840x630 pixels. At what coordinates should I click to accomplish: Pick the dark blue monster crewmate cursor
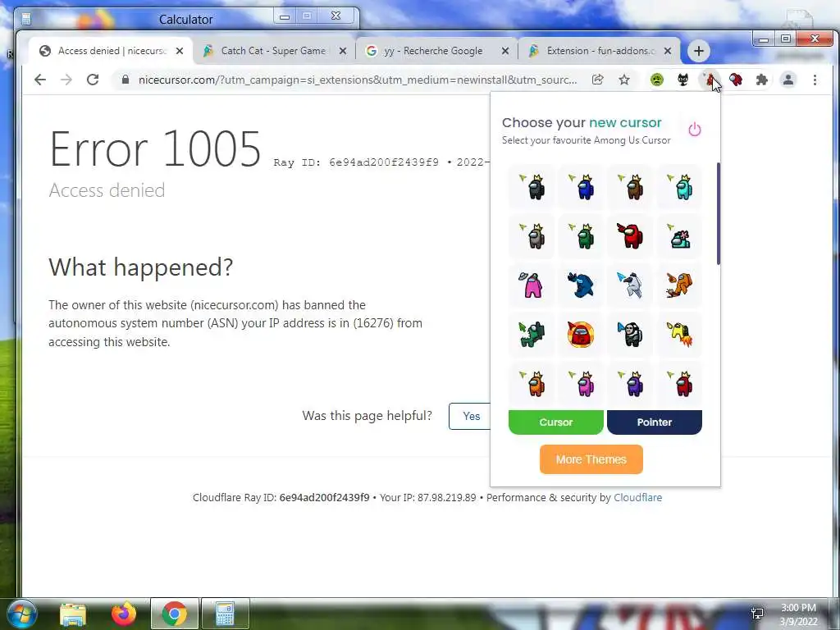tap(582, 285)
